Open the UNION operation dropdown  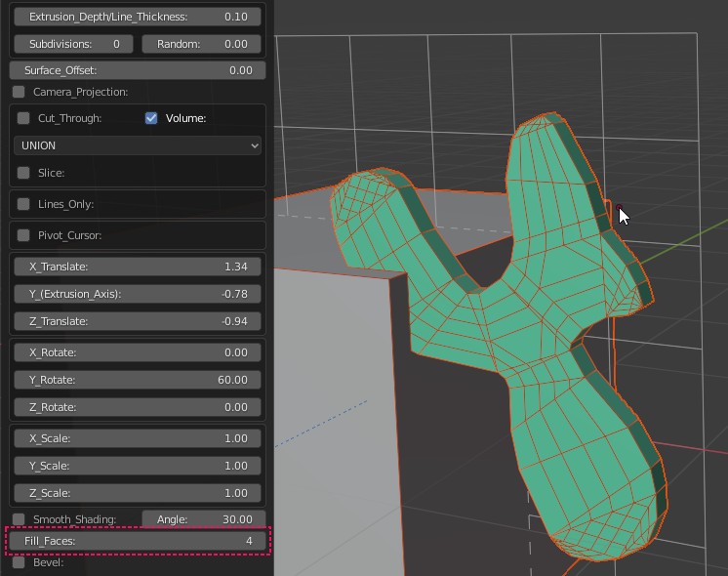[x=137, y=145]
